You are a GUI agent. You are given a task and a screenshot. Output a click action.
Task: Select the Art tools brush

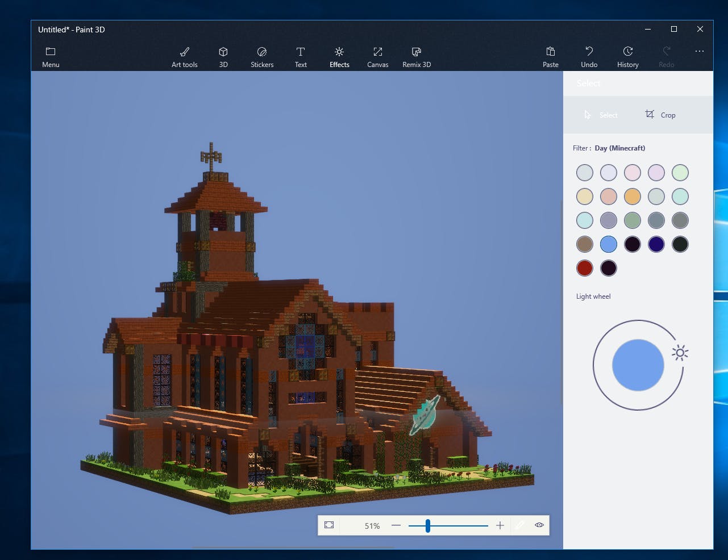[x=185, y=57]
